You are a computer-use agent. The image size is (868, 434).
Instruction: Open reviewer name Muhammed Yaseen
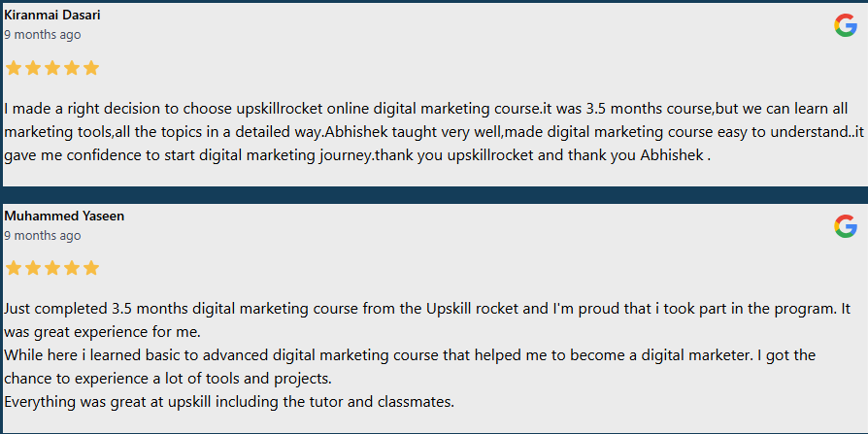tap(64, 216)
